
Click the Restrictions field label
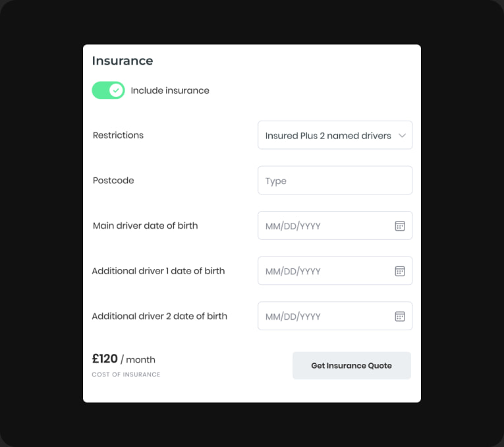tap(118, 135)
